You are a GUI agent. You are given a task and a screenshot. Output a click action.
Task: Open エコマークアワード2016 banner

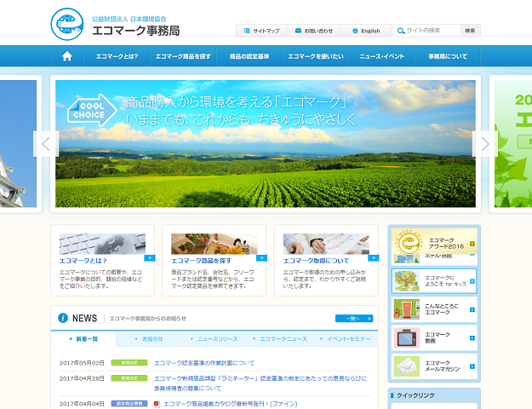point(434,241)
